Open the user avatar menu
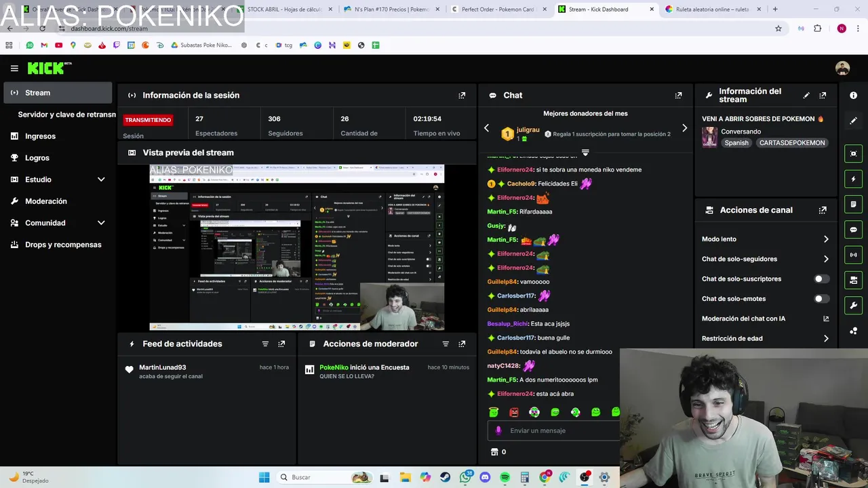The image size is (868, 488). point(842,68)
